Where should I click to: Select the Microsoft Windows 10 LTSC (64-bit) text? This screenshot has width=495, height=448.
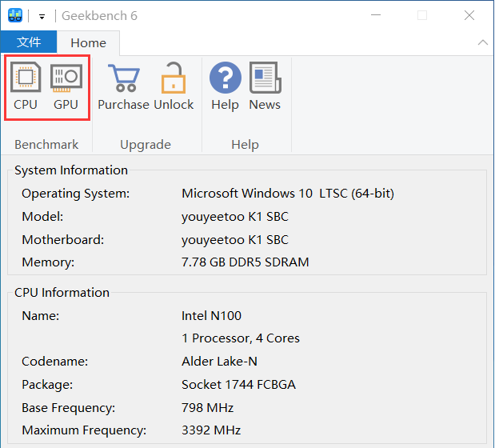coord(288,194)
